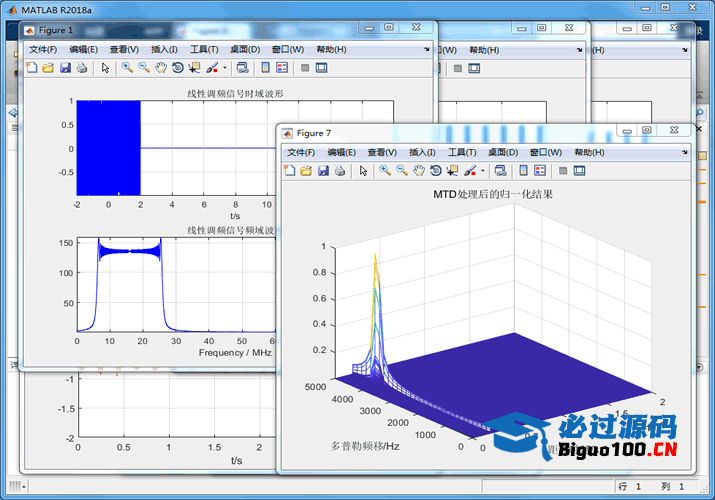Open 工具(T) menu in Figure 1
The width and height of the screenshot is (715, 500).
(204, 50)
